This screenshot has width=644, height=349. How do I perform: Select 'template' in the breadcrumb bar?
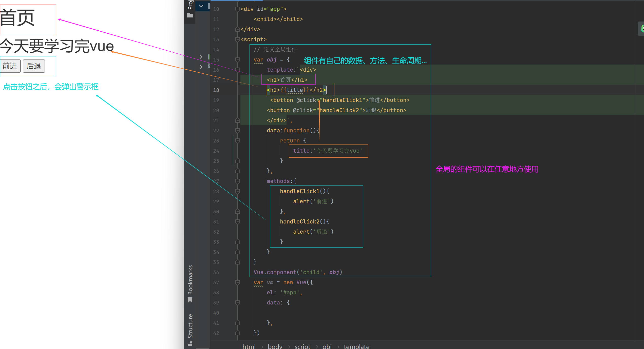pyautogui.click(x=356, y=346)
